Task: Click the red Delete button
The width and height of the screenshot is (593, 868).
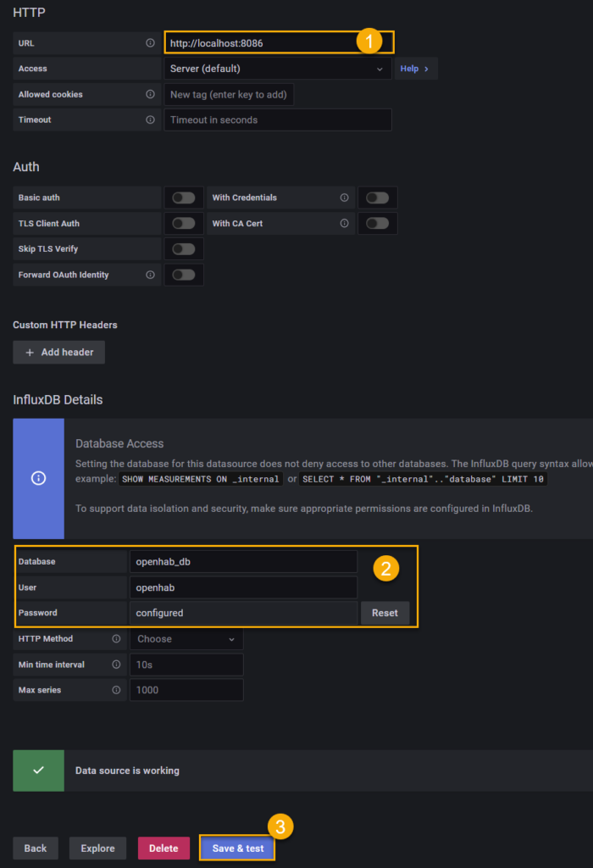Action: [x=163, y=848]
